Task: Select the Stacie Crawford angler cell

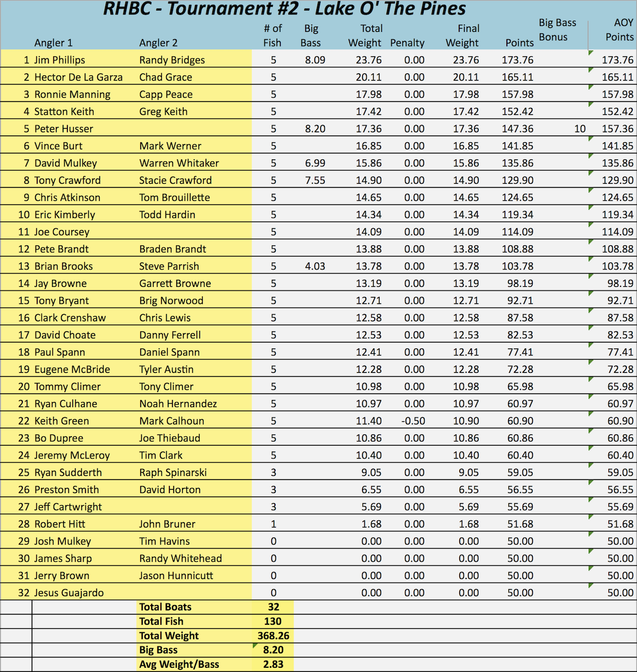Action: point(175,180)
